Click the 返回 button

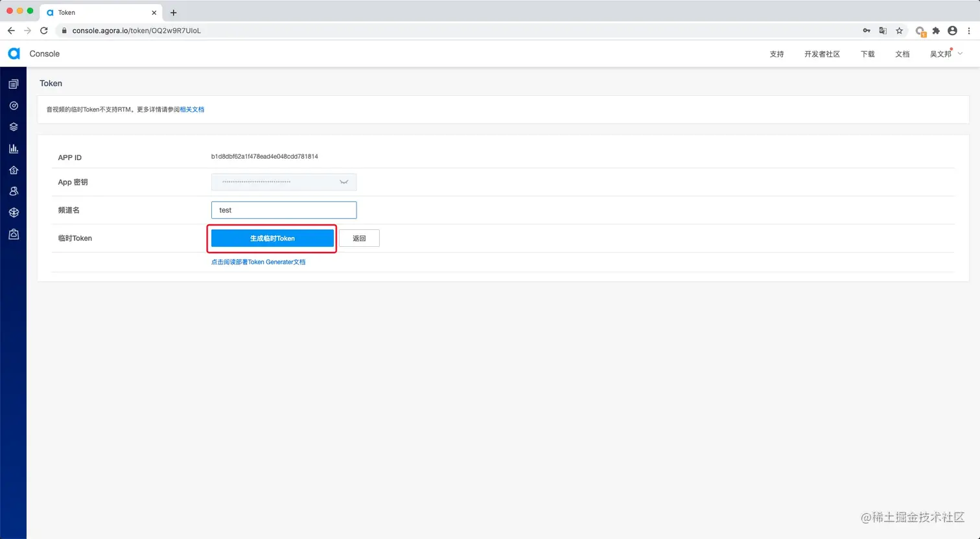(x=359, y=238)
